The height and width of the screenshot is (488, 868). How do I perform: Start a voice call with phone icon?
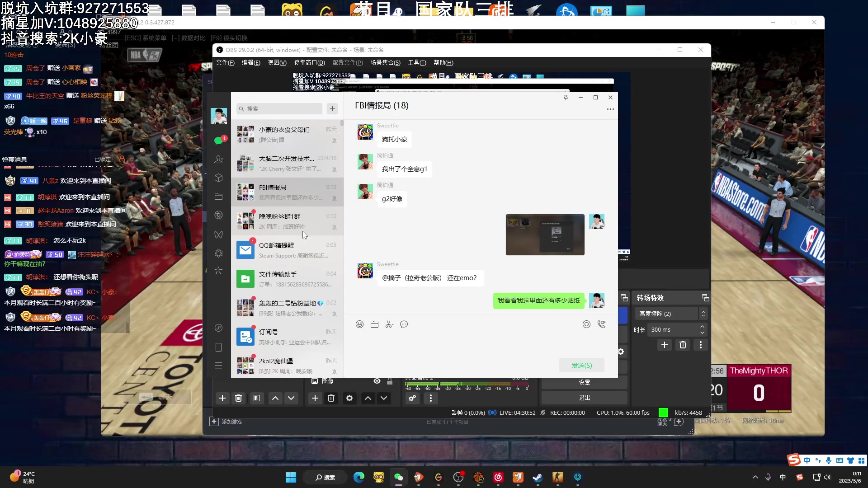click(602, 324)
